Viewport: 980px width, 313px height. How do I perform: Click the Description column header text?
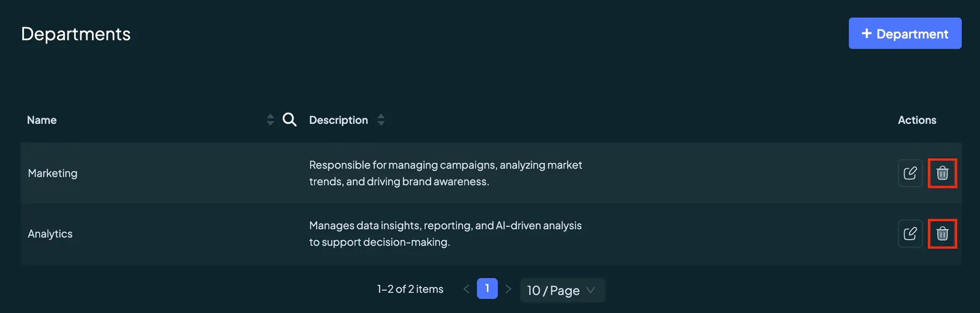click(x=338, y=120)
